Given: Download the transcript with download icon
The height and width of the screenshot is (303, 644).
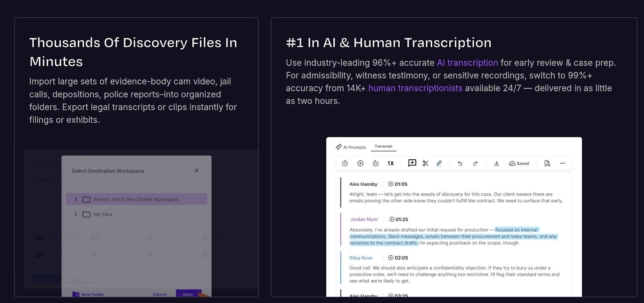Looking at the screenshot, I should [497, 163].
